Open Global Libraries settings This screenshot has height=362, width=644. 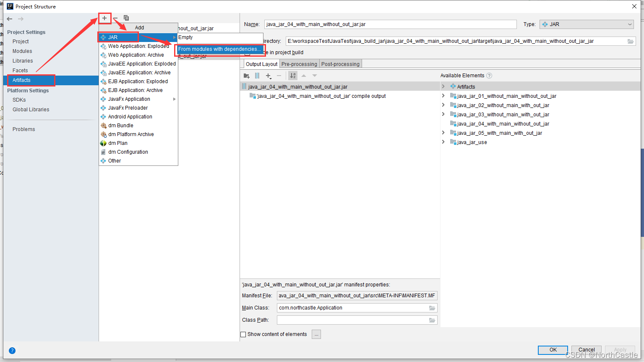(x=31, y=110)
